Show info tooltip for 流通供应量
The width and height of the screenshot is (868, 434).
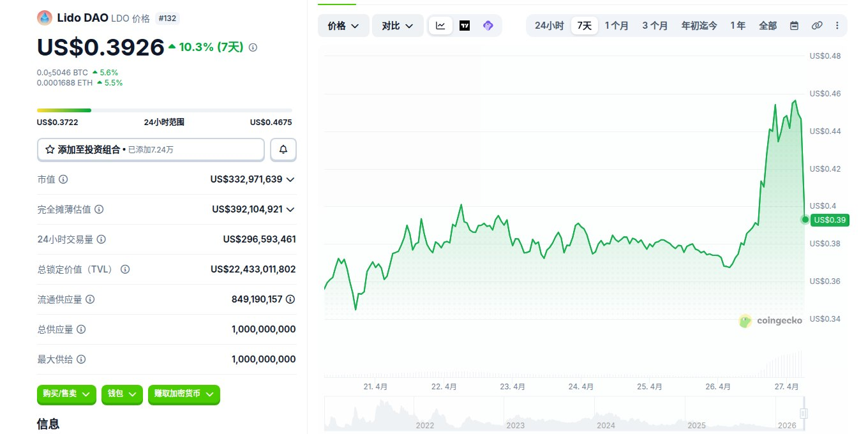(x=90, y=299)
